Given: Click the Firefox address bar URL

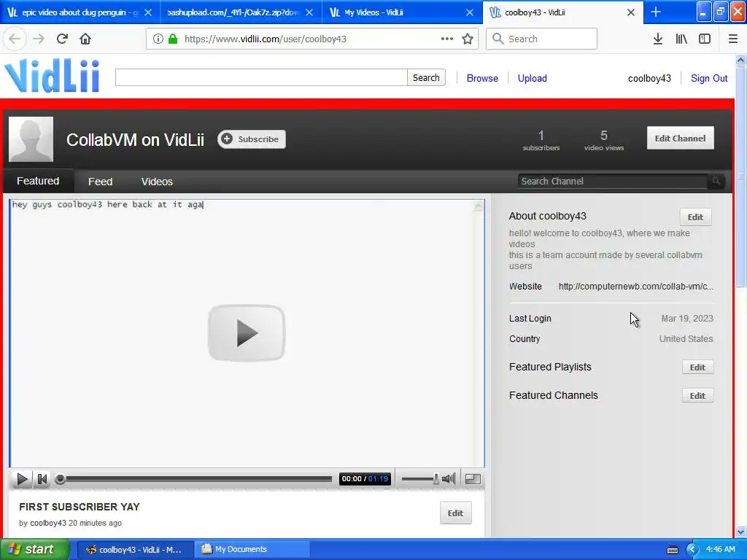Looking at the screenshot, I should coord(266,39).
